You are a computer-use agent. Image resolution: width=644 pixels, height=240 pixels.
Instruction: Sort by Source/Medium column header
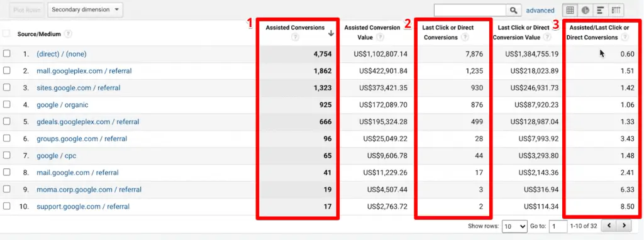[39, 34]
